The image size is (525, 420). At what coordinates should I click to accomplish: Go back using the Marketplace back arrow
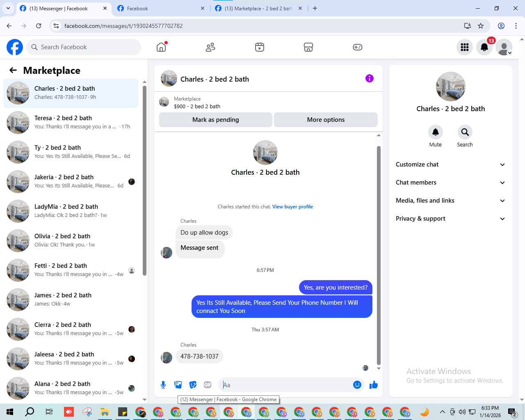13,70
